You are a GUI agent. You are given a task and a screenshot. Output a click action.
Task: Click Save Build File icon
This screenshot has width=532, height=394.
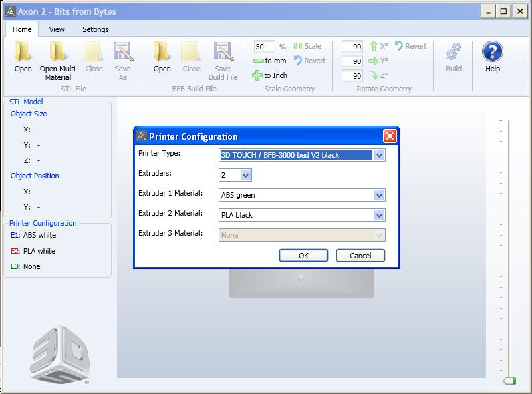(x=223, y=52)
